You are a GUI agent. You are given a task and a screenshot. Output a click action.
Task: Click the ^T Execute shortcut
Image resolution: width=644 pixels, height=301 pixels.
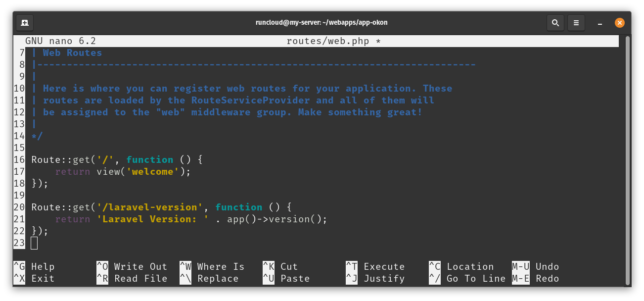pyautogui.click(x=375, y=267)
